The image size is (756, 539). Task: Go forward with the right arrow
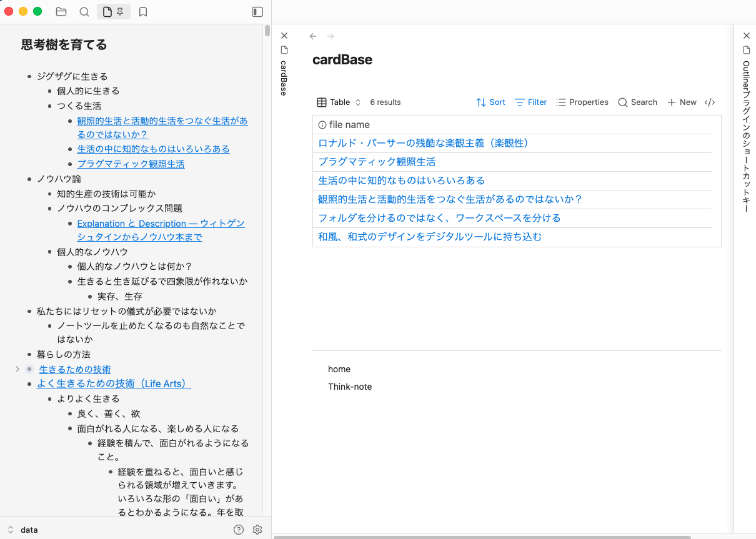331,36
